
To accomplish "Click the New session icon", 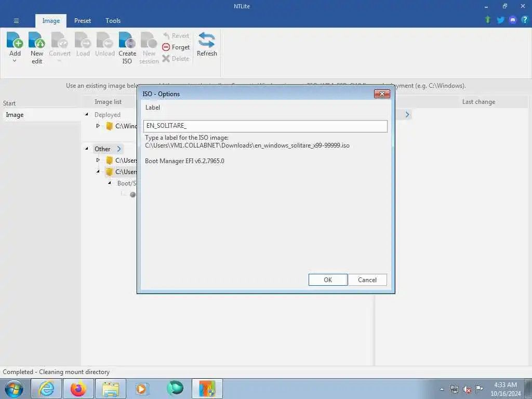I will (x=149, y=40).
